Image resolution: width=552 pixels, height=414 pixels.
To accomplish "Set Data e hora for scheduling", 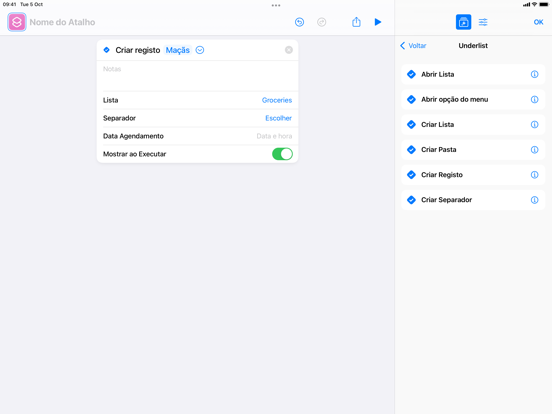I will [274, 136].
